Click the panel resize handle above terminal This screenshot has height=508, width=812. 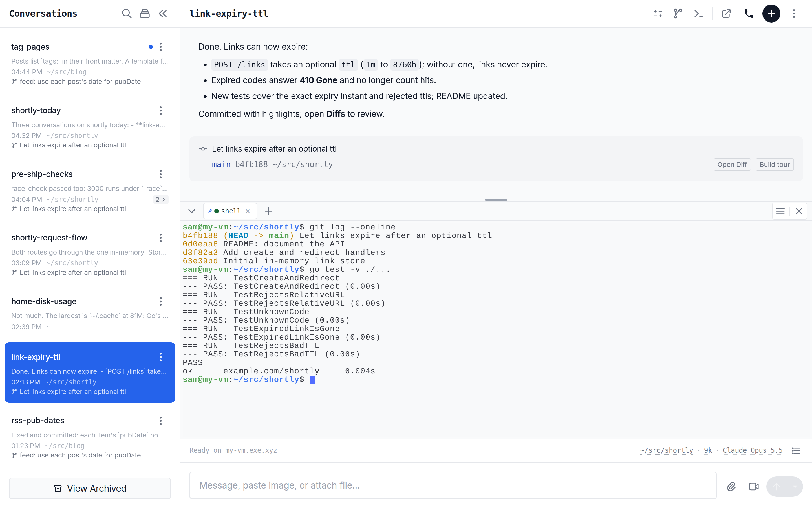[x=496, y=200]
